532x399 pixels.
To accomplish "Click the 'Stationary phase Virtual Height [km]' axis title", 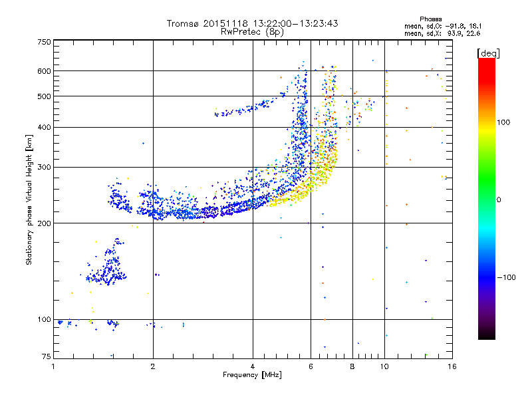I will pos(29,199).
